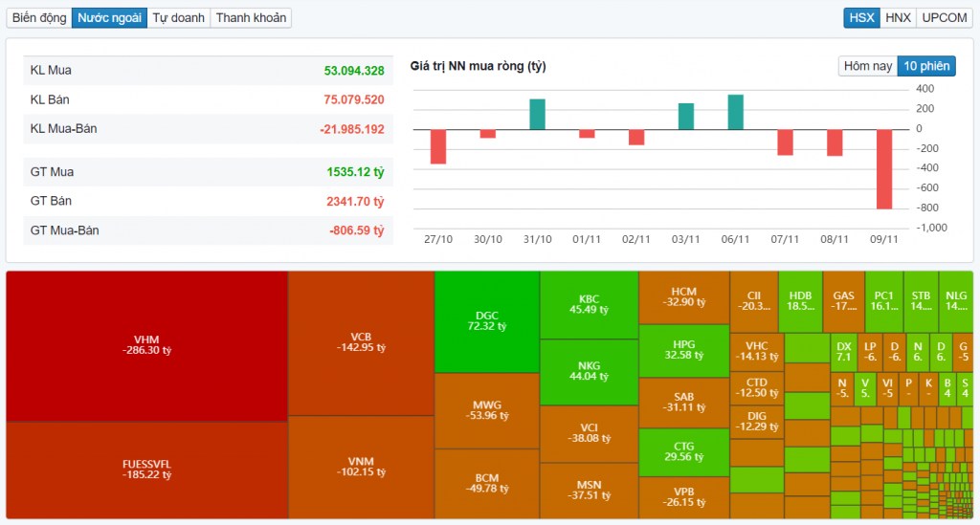Image resolution: width=980 pixels, height=525 pixels.
Task: Switch to the UPCOM exchange
Action: click(945, 17)
